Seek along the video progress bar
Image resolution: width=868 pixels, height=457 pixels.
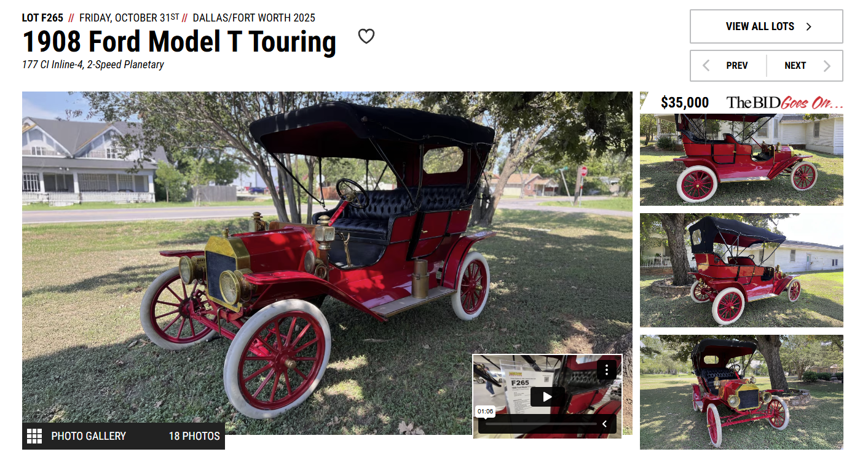(x=540, y=424)
